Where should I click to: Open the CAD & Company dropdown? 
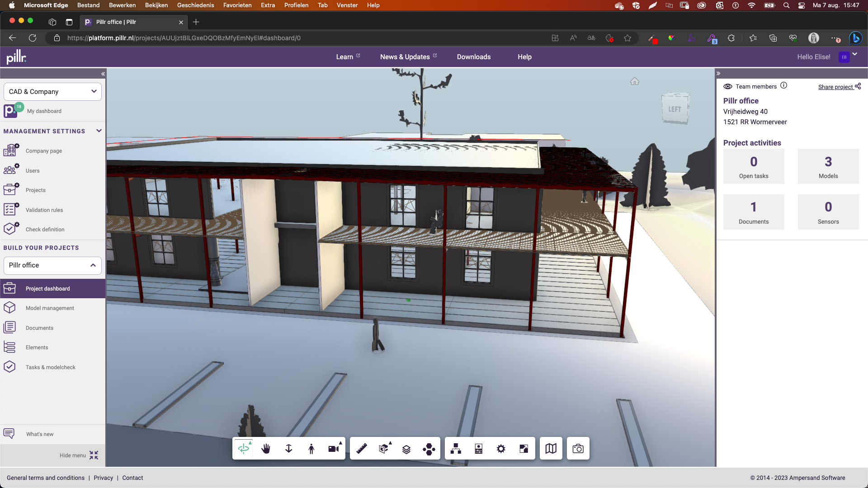52,92
